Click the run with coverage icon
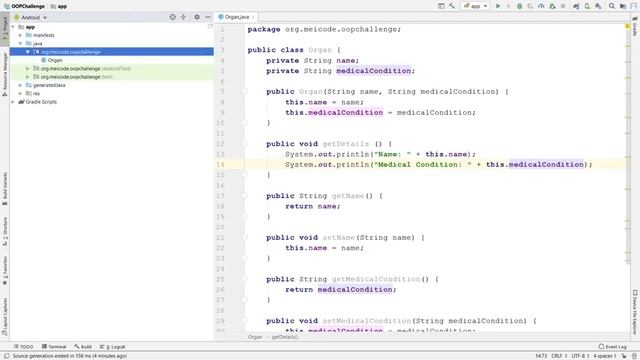The width and height of the screenshot is (640, 360). (x=530, y=6)
